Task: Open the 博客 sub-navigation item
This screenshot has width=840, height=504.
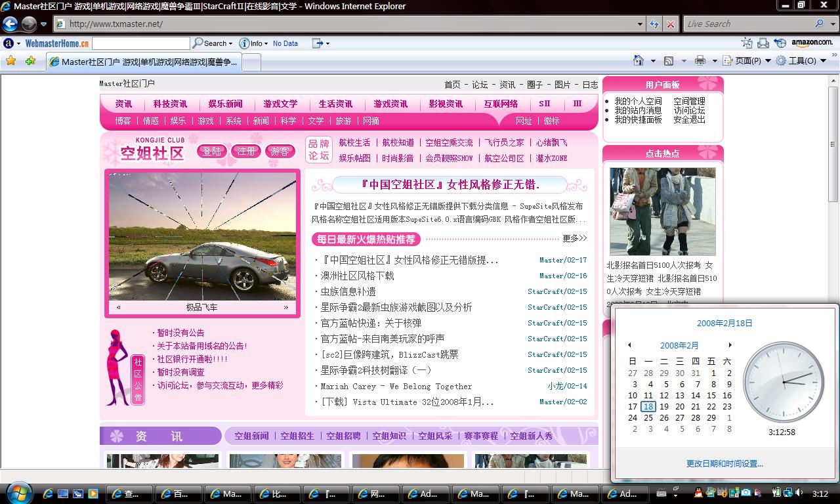Action: [x=123, y=121]
